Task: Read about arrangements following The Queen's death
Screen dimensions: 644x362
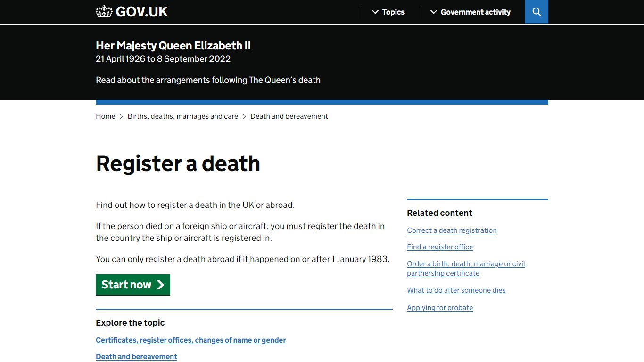Action: [x=208, y=80]
